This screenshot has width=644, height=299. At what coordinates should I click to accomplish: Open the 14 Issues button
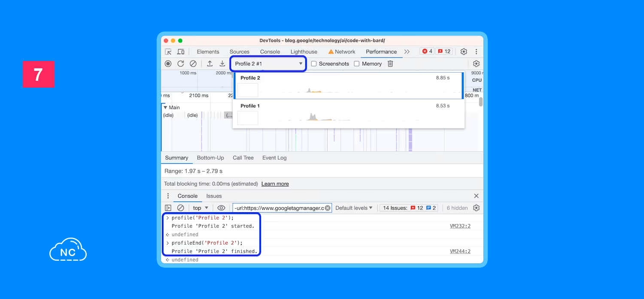pos(409,208)
